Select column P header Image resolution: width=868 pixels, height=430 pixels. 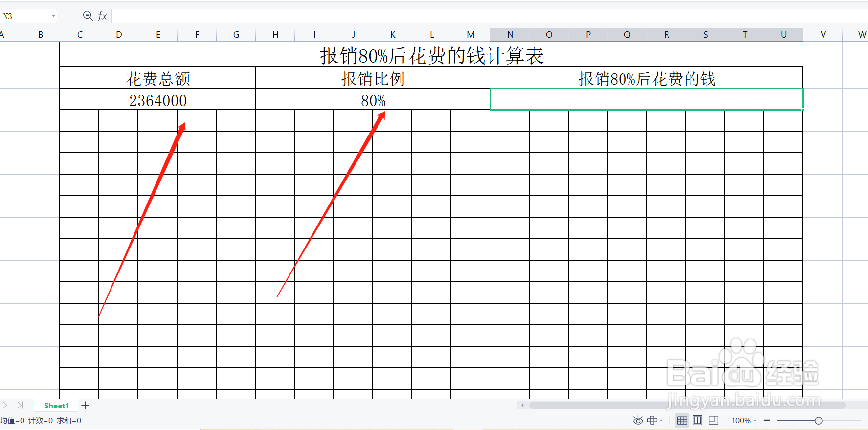click(x=588, y=34)
